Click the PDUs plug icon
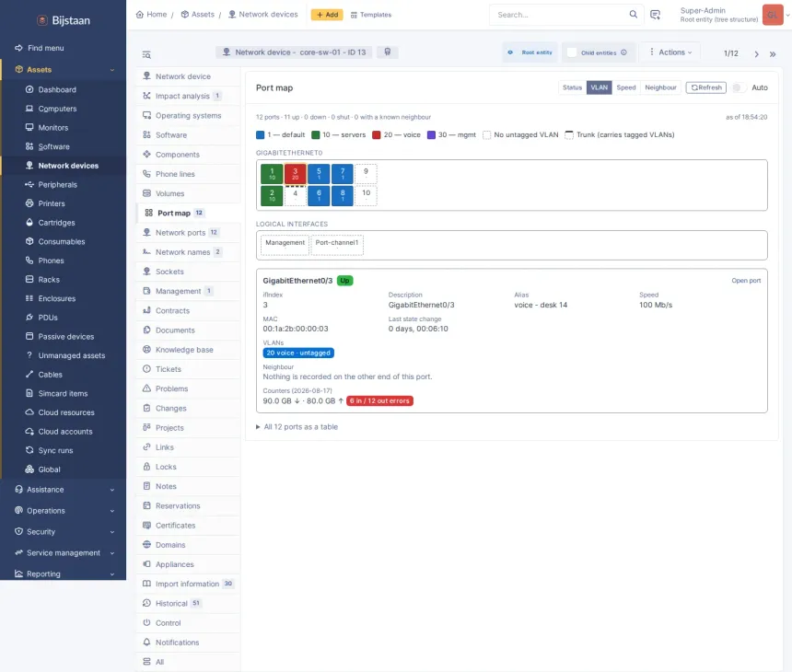792x672 pixels. click(29, 317)
